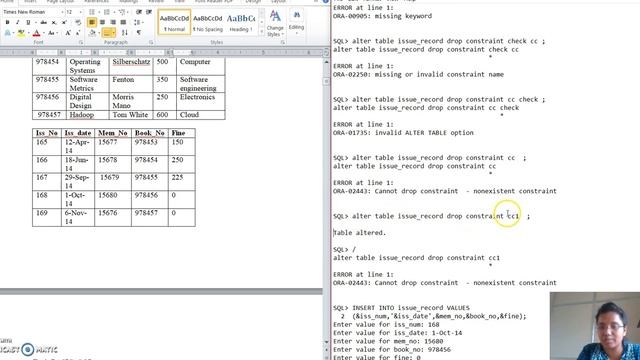640x360 pixels.
Task: Decrease paragraph indent
Action: click(x=139, y=12)
